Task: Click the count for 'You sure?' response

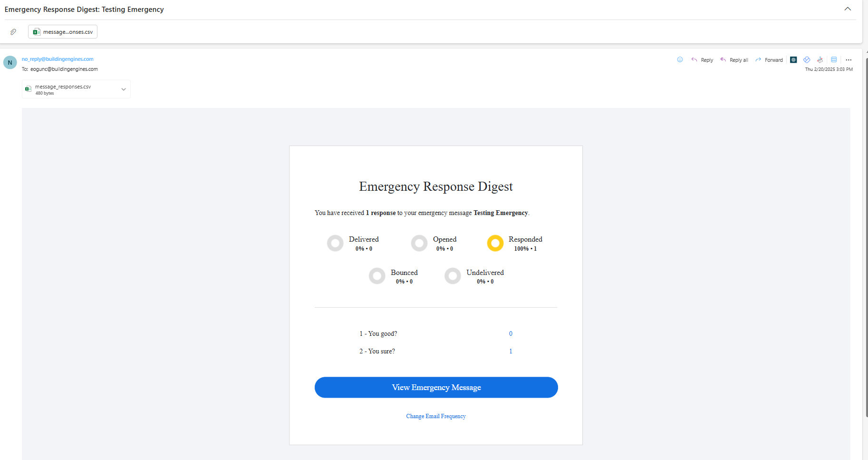Action: (511, 351)
